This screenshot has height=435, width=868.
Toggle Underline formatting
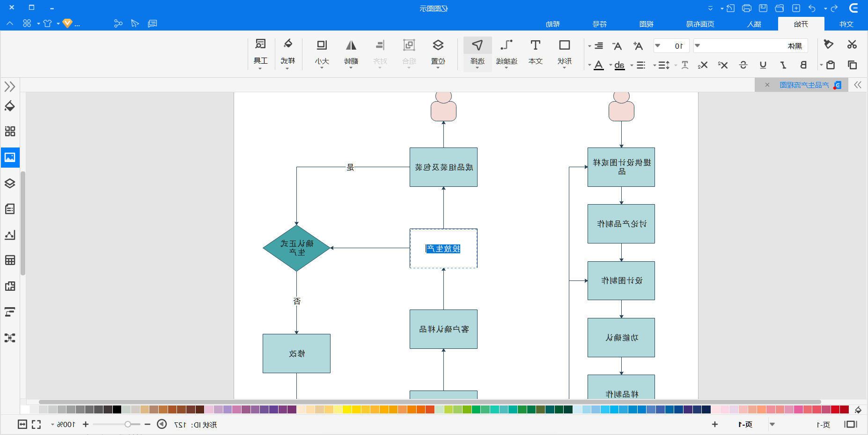pos(763,65)
